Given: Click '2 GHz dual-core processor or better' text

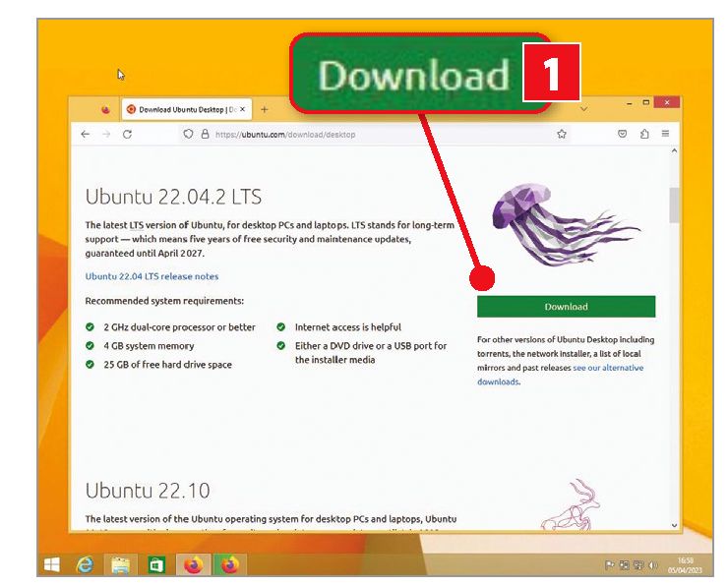Looking at the screenshot, I should pos(179,327).
